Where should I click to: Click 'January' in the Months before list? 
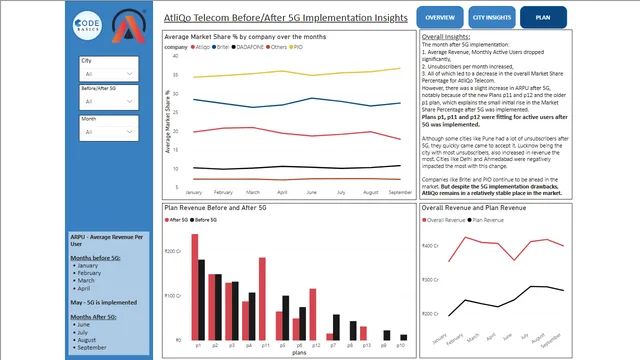pyautogui.click(x=88, y=265)
